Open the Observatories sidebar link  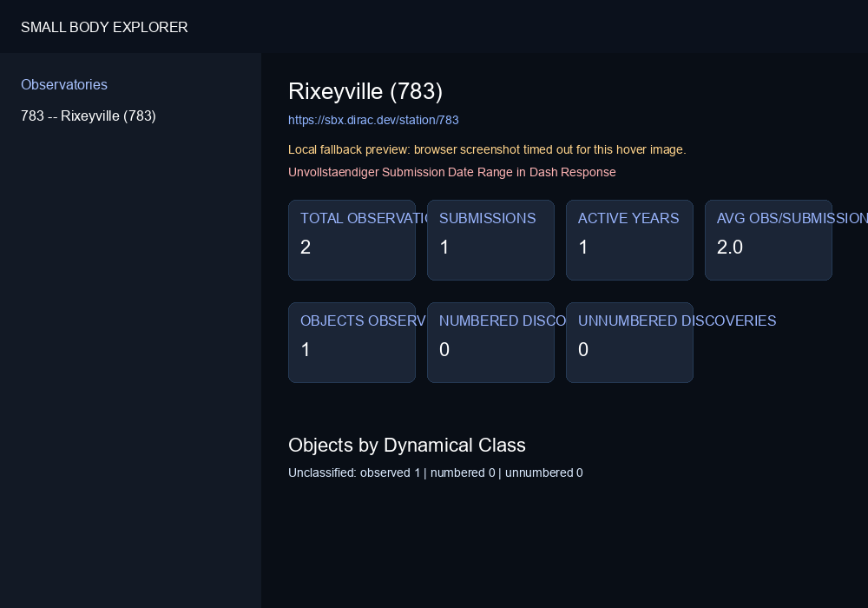pos(64,85)
